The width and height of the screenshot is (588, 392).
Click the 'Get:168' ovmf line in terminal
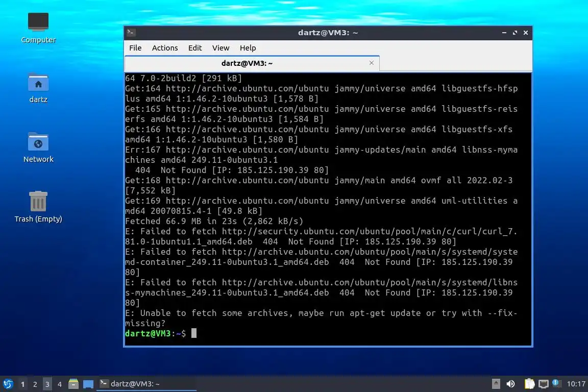pyautogui.click(x=318, y=185)
